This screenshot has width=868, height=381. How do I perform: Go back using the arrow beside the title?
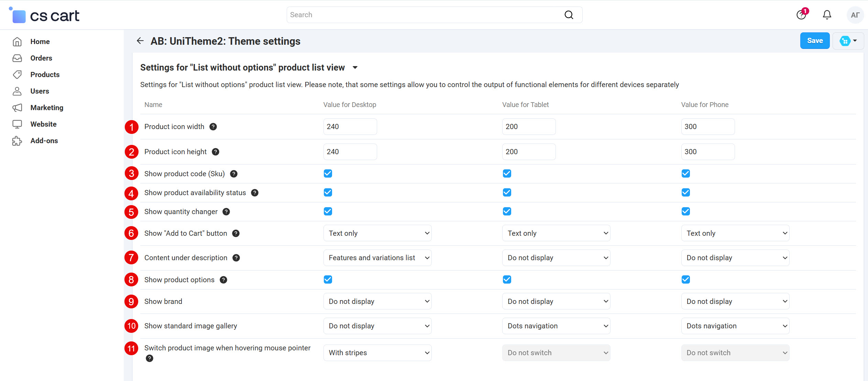coord(140,41)
